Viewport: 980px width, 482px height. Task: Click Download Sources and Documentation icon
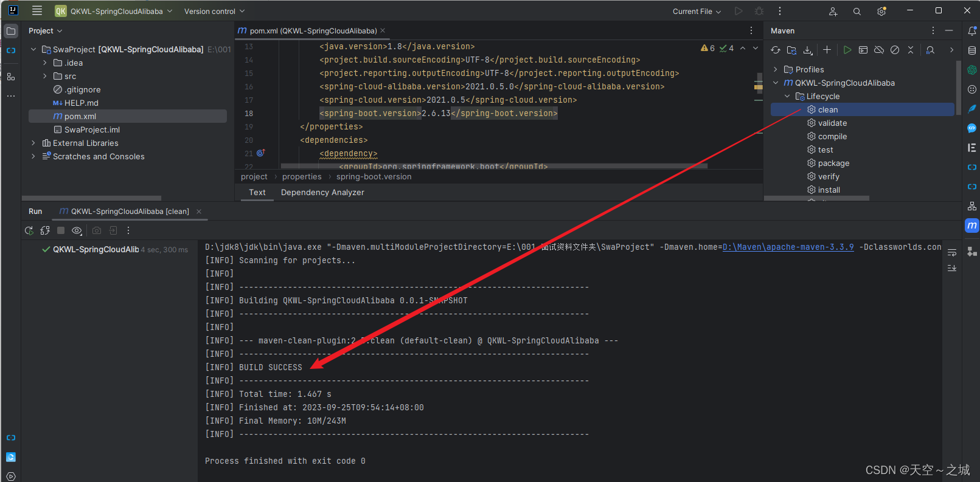[x=808, y=50]
